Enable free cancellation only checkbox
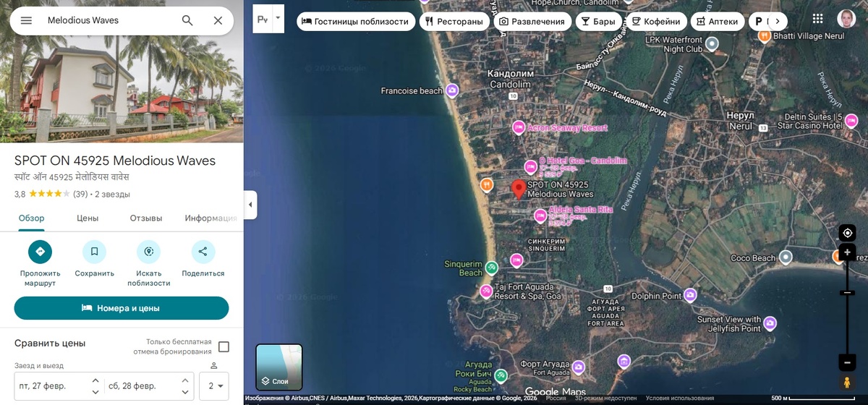 (224, 347)
